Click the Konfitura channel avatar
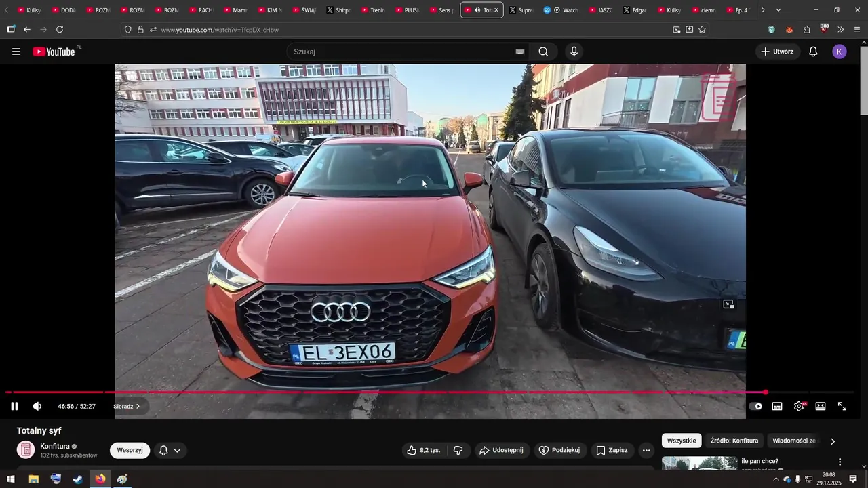 26,449
